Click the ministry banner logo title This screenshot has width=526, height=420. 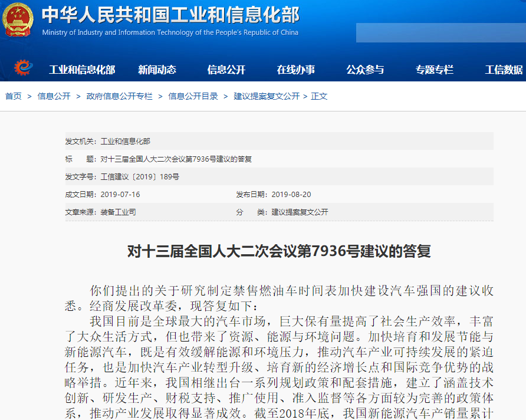171,16
